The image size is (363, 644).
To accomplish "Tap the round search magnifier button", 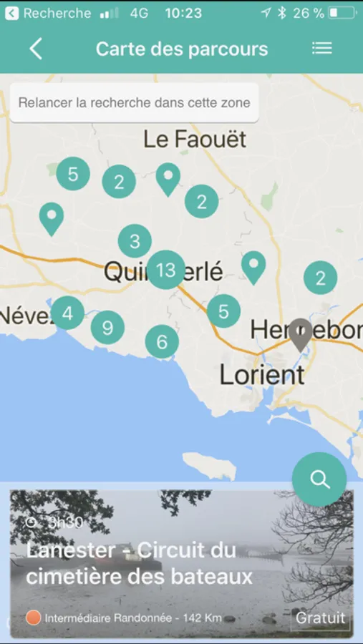I will tap(319, 479).
